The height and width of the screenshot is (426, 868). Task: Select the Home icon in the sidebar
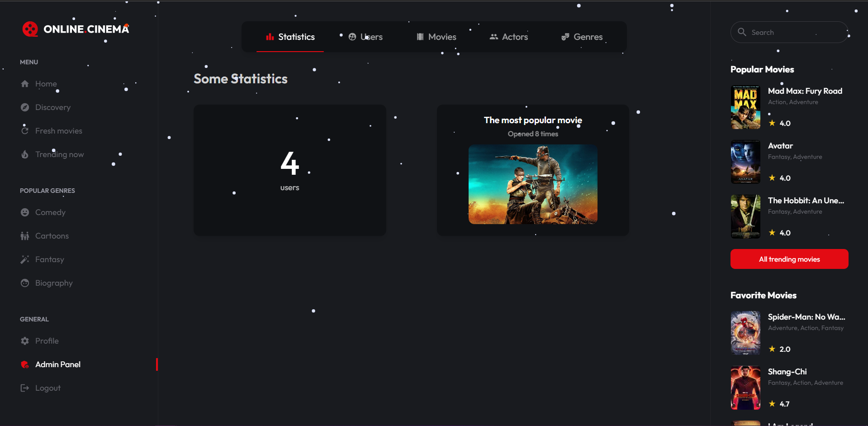click(x=25, y=83)
